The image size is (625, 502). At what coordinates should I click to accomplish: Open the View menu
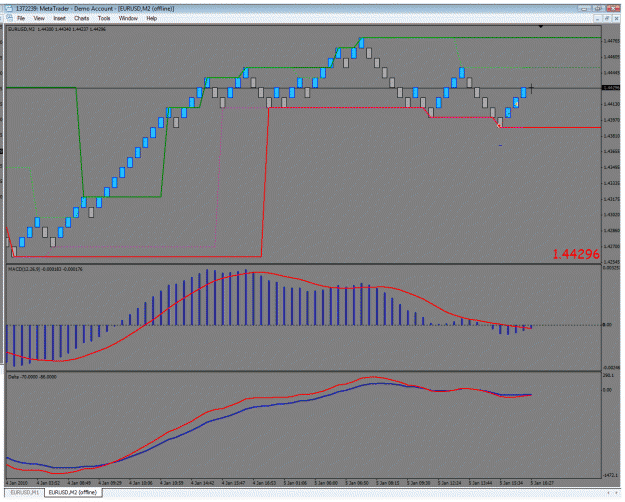(39, 18)
